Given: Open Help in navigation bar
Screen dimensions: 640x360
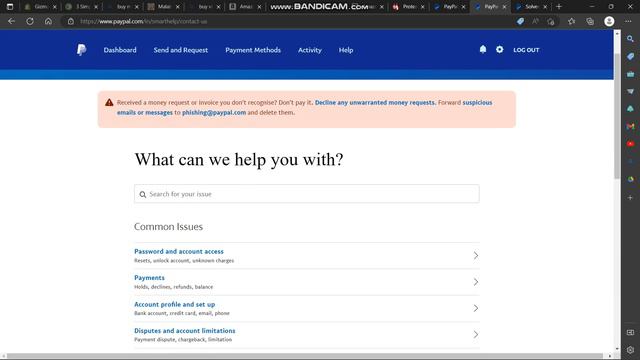Looking at the screenshot, I should pyautogui.click(x=346, y=50).
